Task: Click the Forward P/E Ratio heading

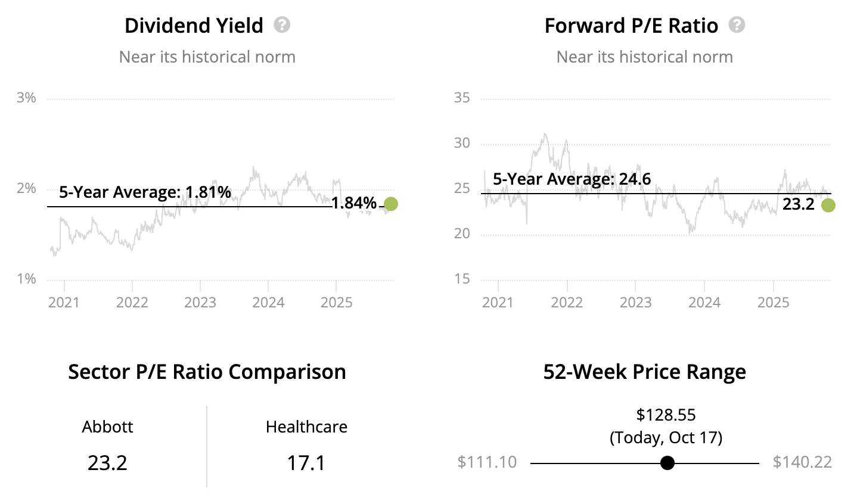Action: (x=631, y=26)
